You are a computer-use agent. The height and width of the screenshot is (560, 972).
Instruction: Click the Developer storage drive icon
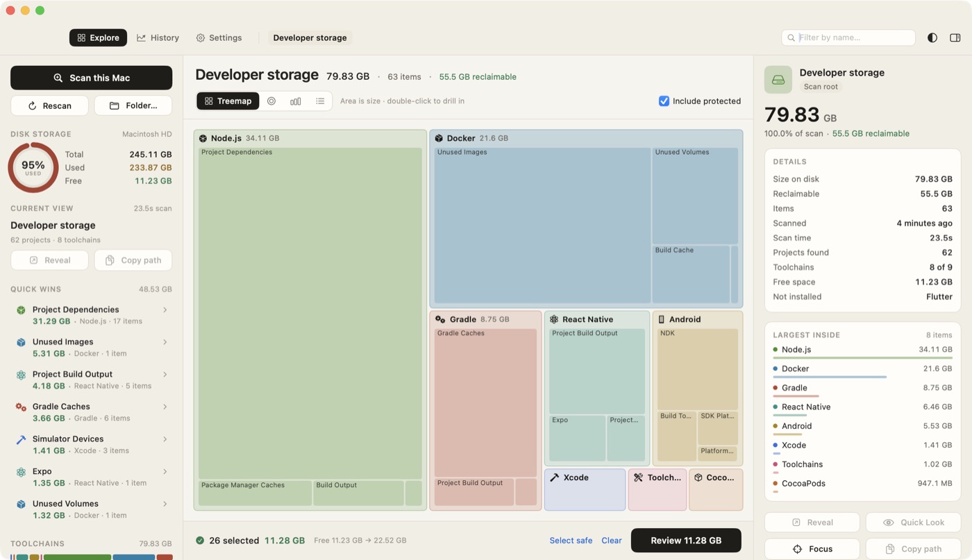click(x=778, y=80)
